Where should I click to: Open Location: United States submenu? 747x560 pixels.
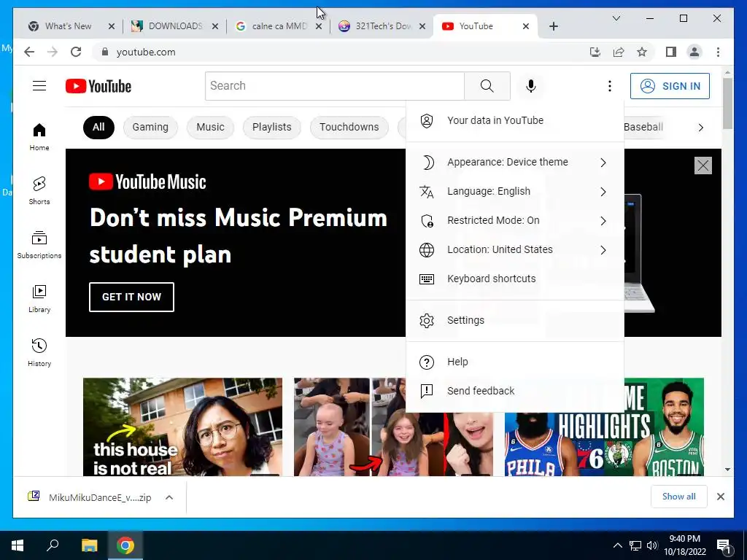click(514, 249)
